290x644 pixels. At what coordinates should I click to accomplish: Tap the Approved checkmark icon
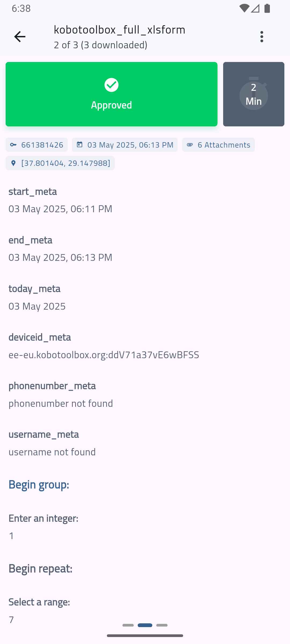pos(111,85)
